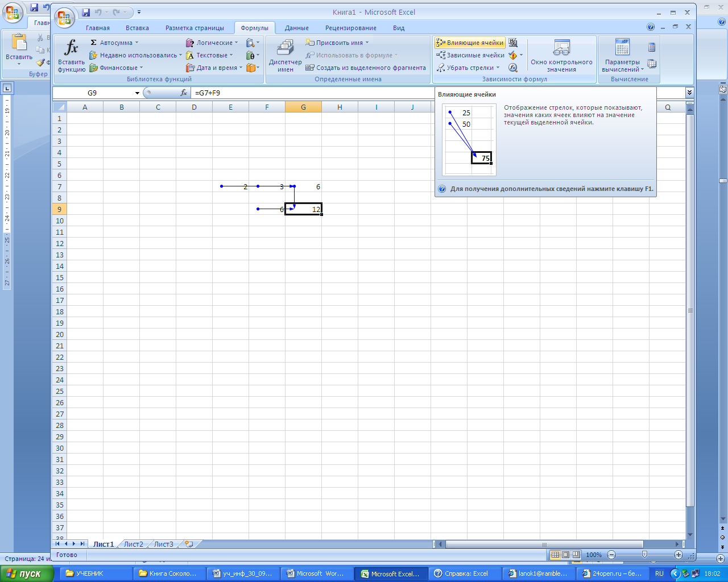Click the Select All corner of the grid
This screenshot has height=582, width=728.
tap(60, 107)
